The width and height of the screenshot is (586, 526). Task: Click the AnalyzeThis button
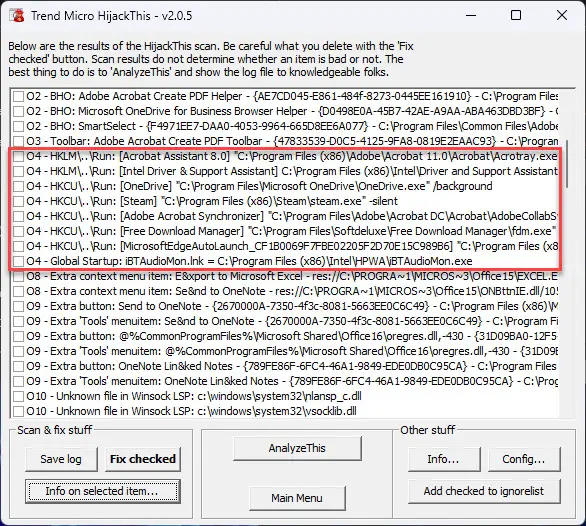pyautogui.click(x=297, y=448)
